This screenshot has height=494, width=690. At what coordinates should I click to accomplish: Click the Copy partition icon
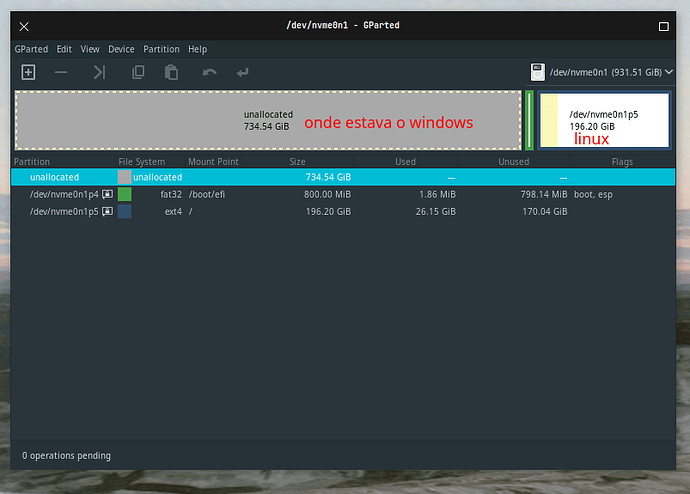tap(138, 72)
